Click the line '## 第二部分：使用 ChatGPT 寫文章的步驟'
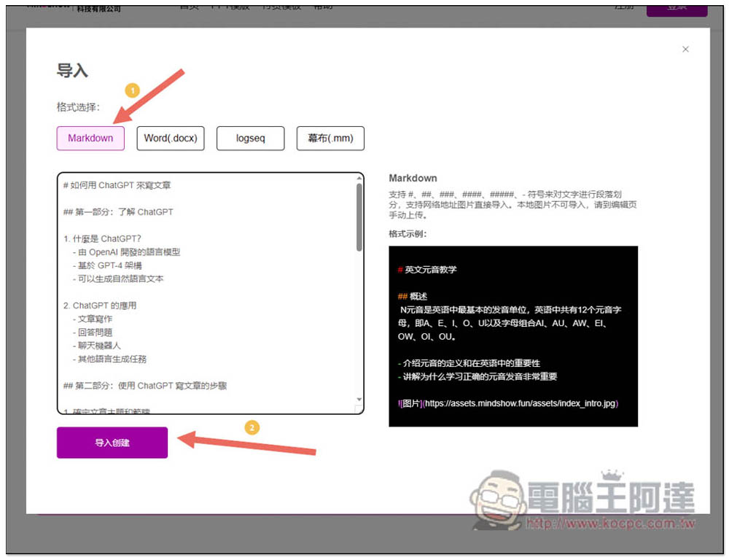The width and height of the screenshot is (729, 560). pyautogui.click(x=145, y=386)
